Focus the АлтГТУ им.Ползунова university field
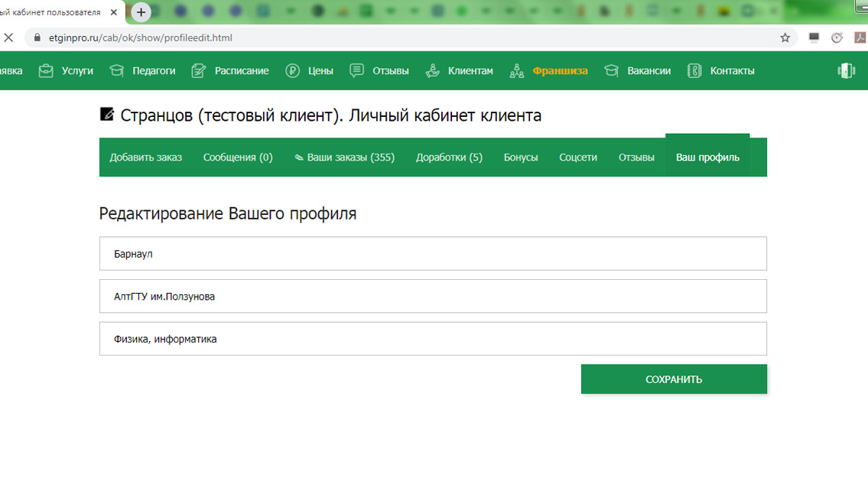 [433, 297]
